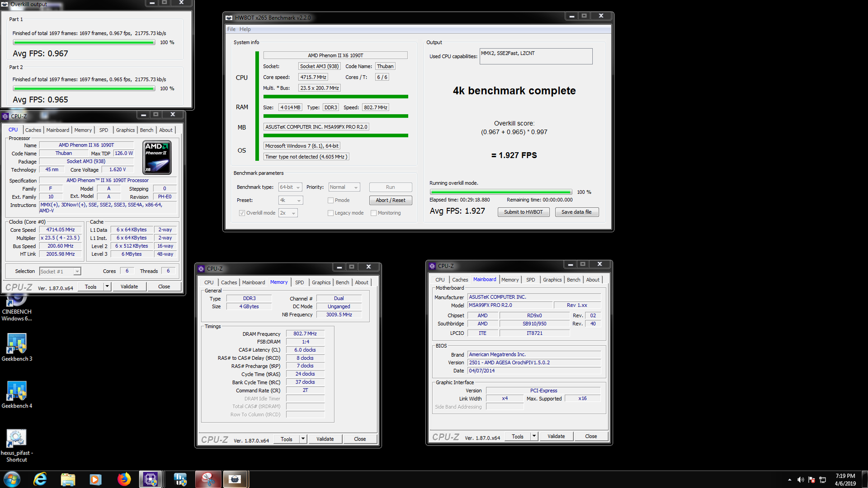Click the Used CPU capabilities text box

(x=536, y=56)
